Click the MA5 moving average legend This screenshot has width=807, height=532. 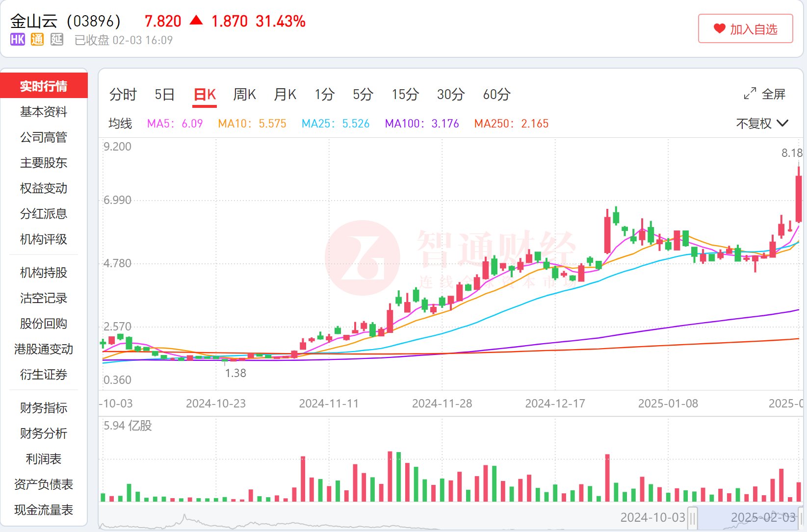(175, 124)
